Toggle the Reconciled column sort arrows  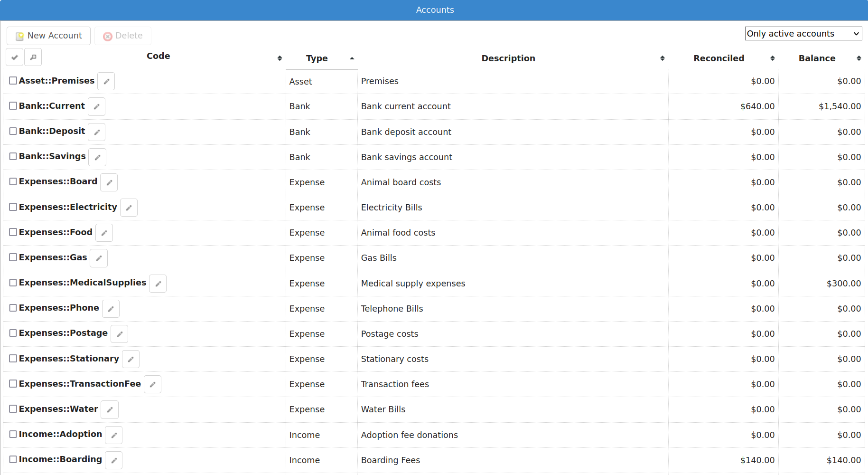coord(773,58)
